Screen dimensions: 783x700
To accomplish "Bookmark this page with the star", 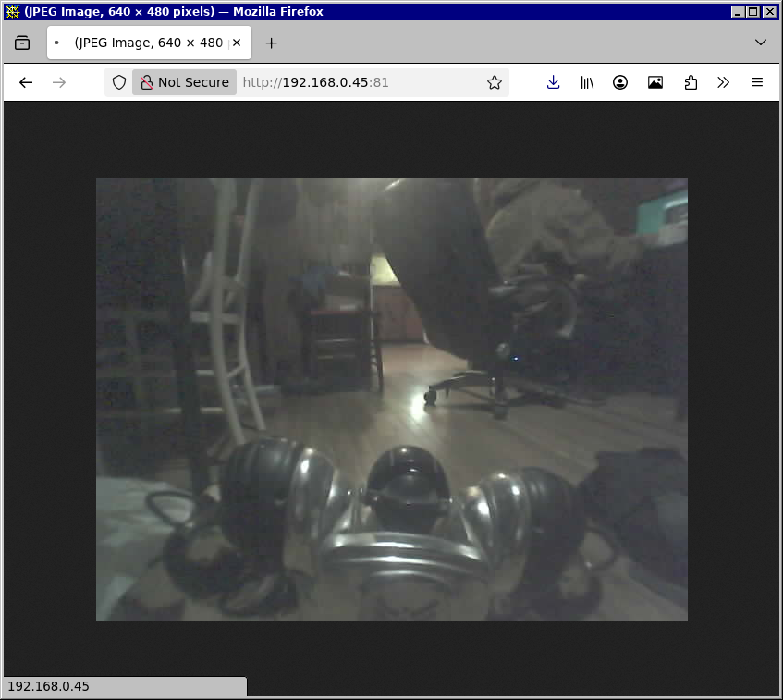I will pos(495,82).
